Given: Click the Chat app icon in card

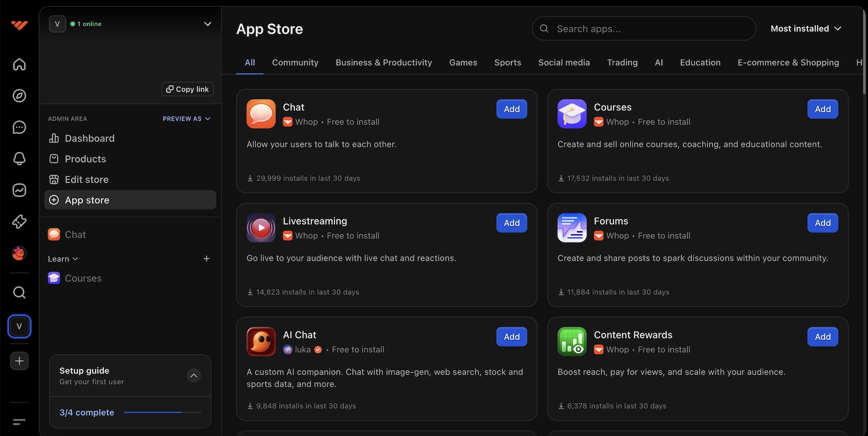Looking at the screenshot, I should (261, 114).
